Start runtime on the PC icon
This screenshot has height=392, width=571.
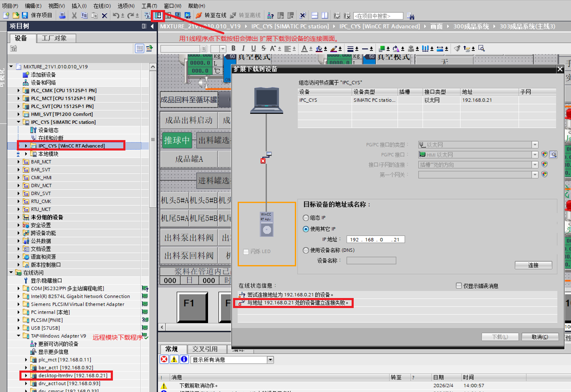tap(188, 15)
